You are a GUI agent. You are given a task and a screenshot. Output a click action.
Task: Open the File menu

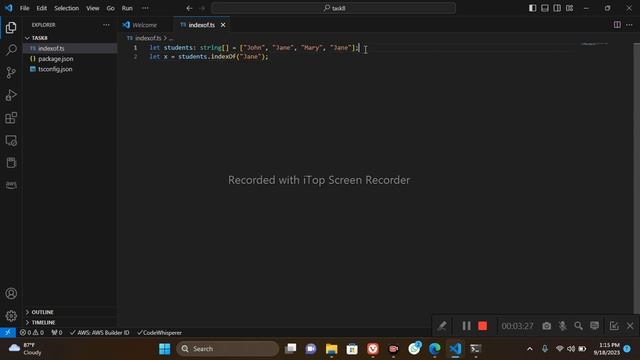(24, 8)
